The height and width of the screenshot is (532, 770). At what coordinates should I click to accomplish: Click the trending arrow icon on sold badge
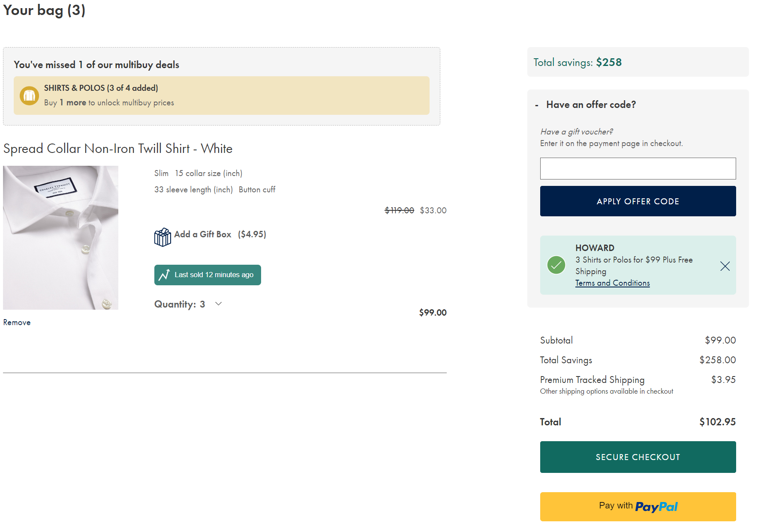(164, 275)
